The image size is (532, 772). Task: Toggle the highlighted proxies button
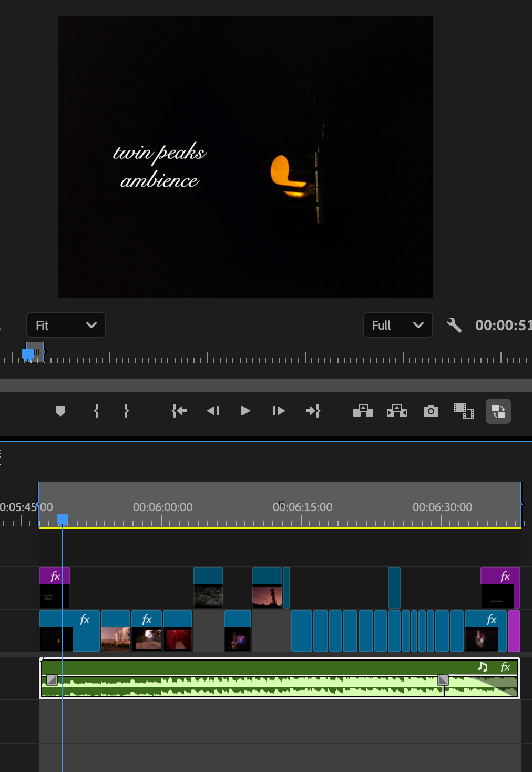[498, 411]
